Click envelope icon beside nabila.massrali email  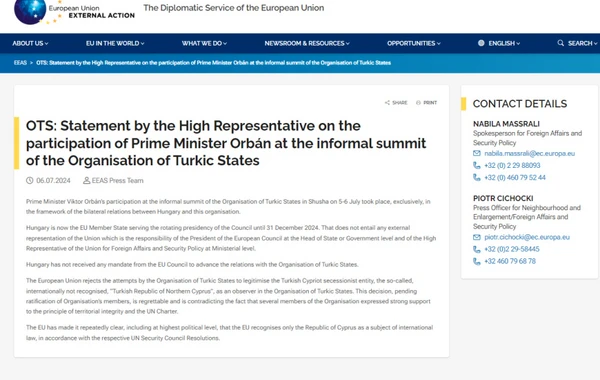(476, 153)
